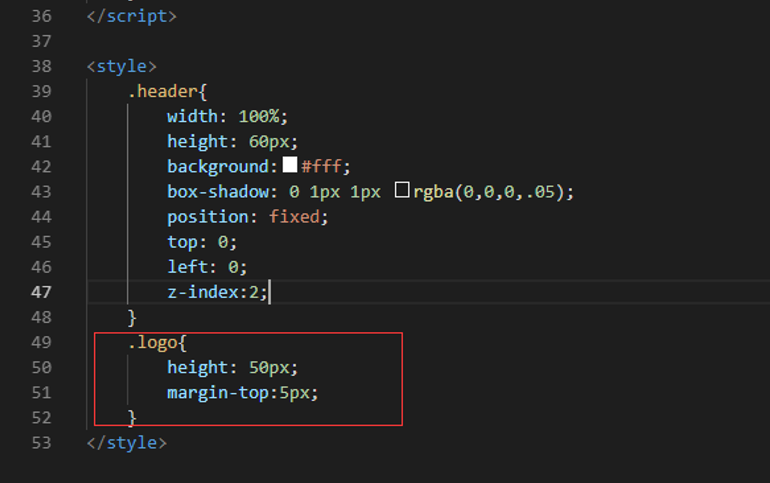This screenshot has height=483, width=770.
Task: Click the 'z-index:2;' declaration
Action: coord(217,292)
